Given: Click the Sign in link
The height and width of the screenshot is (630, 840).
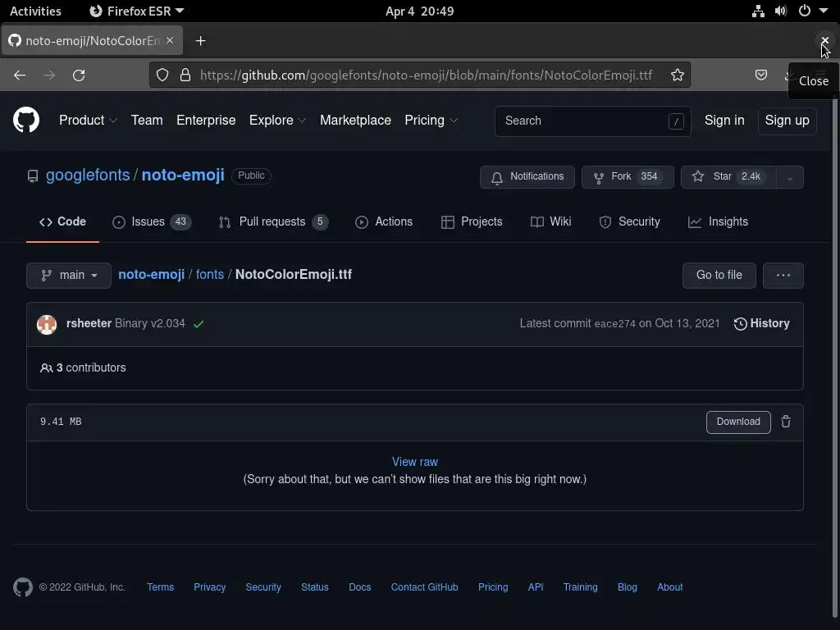Looking at the screenshot, I should click(x=724, y=120).
